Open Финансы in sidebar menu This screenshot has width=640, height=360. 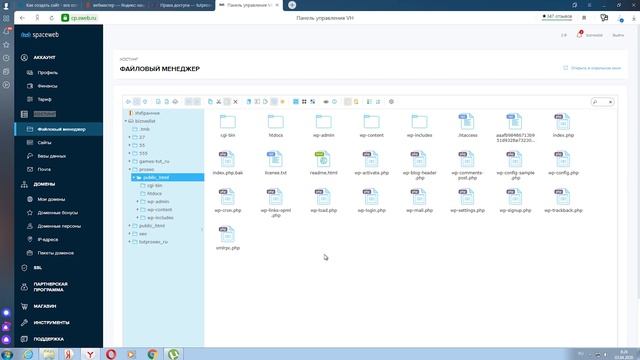point(47,86)
